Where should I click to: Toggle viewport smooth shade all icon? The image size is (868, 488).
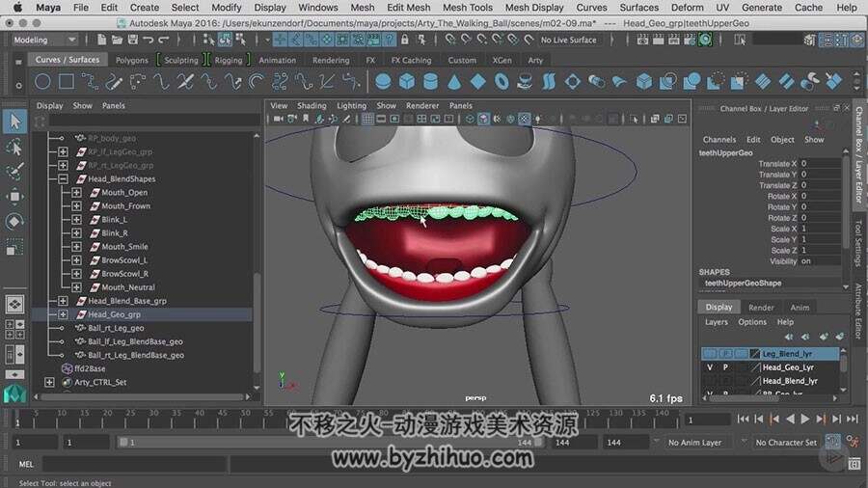click(x=483, y=119)
